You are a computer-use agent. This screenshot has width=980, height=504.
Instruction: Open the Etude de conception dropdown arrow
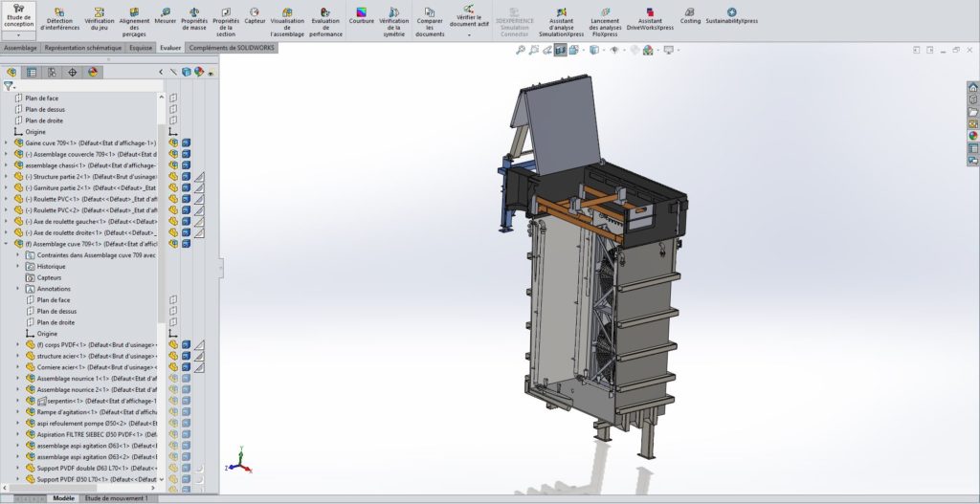pyautogui.click(x=18, y=34)
